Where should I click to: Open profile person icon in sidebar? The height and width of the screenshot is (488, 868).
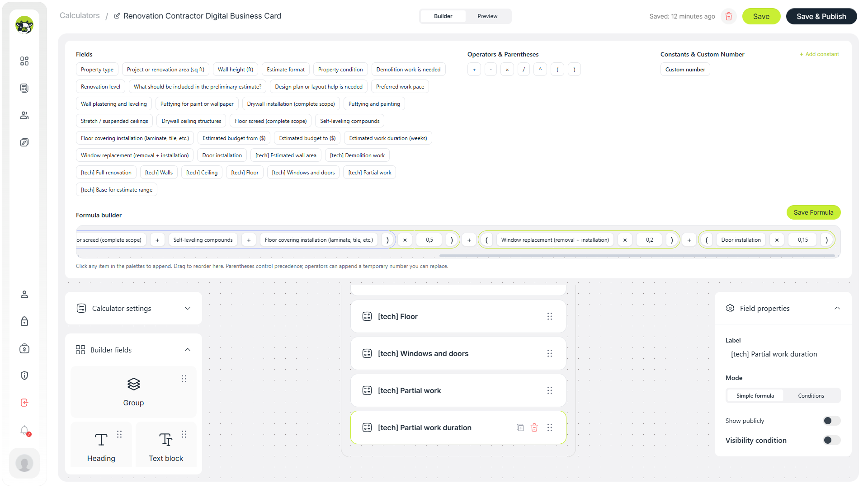pyautogui.click(x=24, y=294)
